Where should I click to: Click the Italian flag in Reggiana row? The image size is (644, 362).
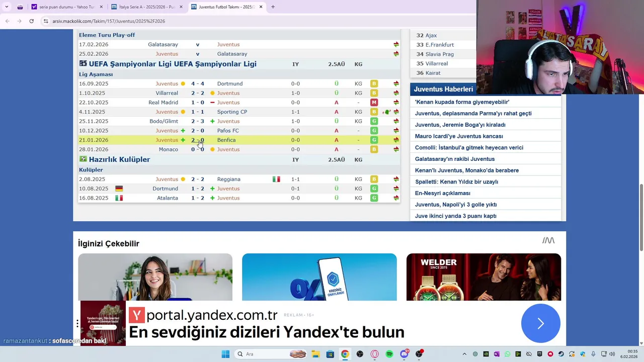coord(276,179)
